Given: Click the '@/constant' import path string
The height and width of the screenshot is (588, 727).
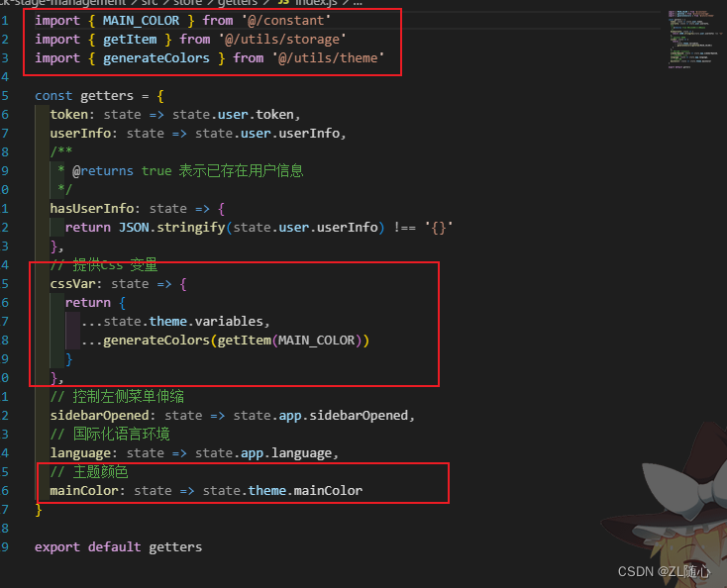Looking at the screenshot, I should 286,21.
